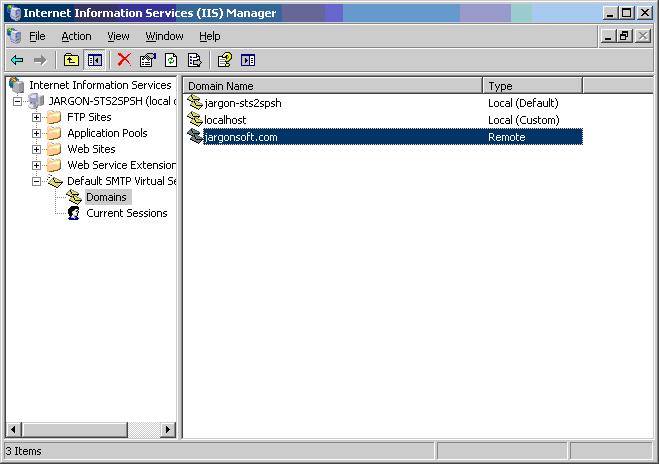This screenshot has width=659, height=464.
Task: Select the jargon-sts2spsh domain name
Action: [243, 103]
